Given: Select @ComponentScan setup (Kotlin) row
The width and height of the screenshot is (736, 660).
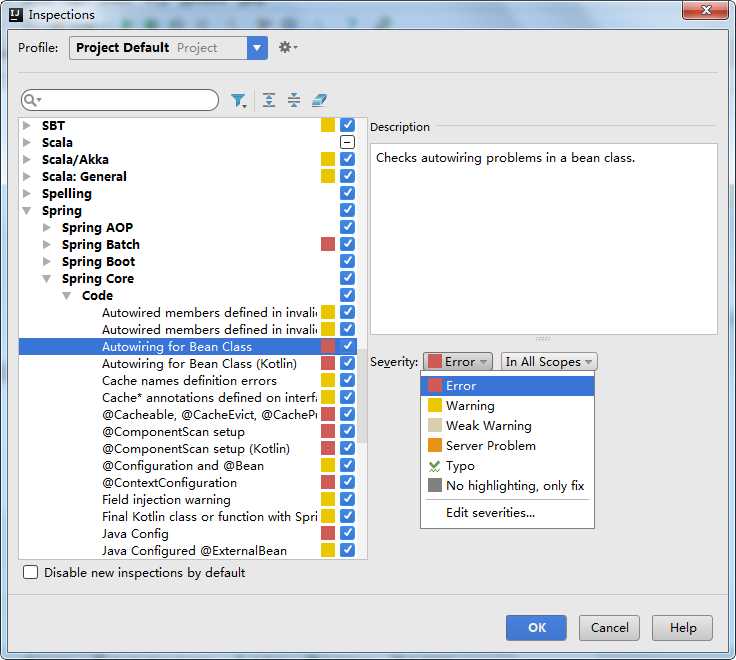Looking at the screenshot, I should 187,448.
